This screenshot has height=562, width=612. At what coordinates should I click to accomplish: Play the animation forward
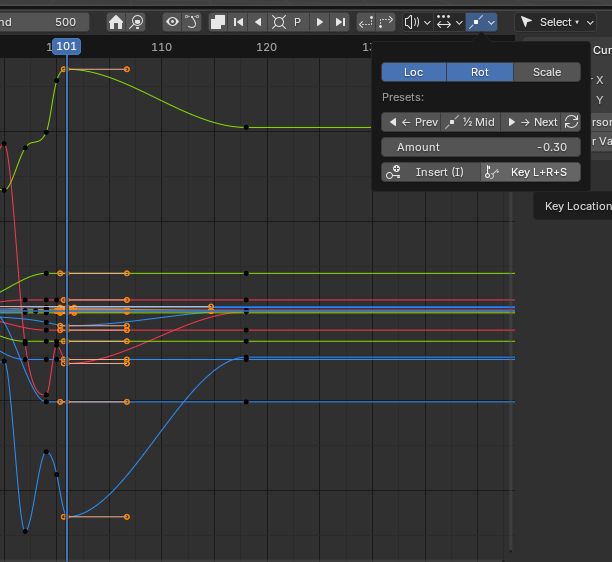319,22
